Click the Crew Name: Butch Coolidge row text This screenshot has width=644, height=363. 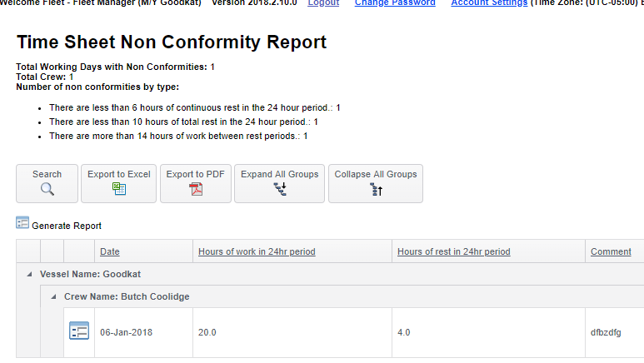pos(127,296)
